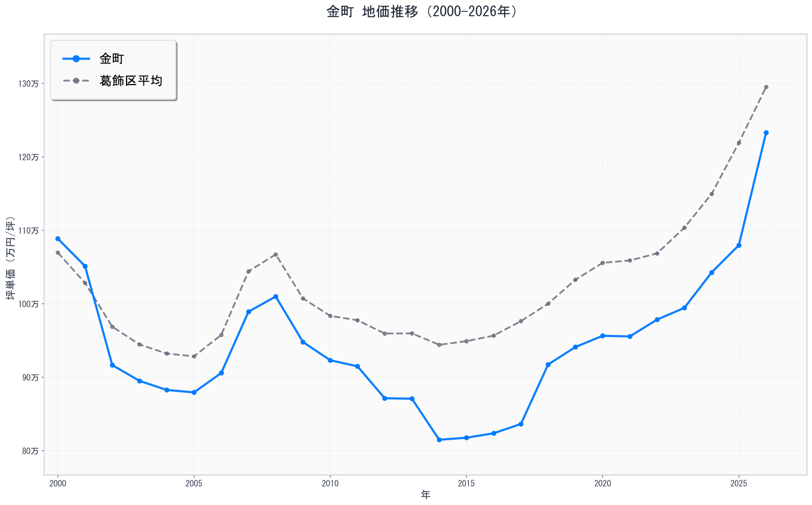
Task: Click the 2010 x-axis tick label
Action: 330,483
